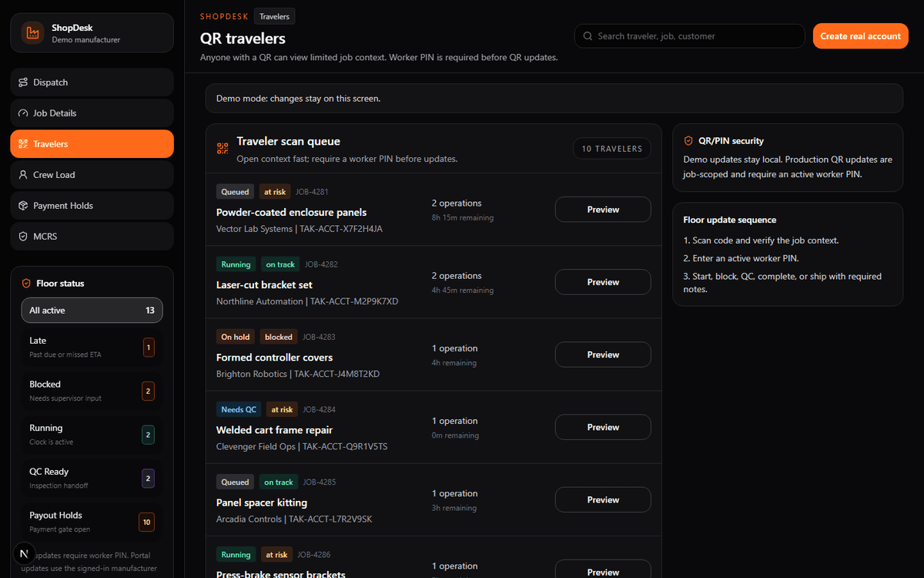Screen dimensions: 924x578
Task: Filter floor status by Late
Action: (x=92, y=347)
